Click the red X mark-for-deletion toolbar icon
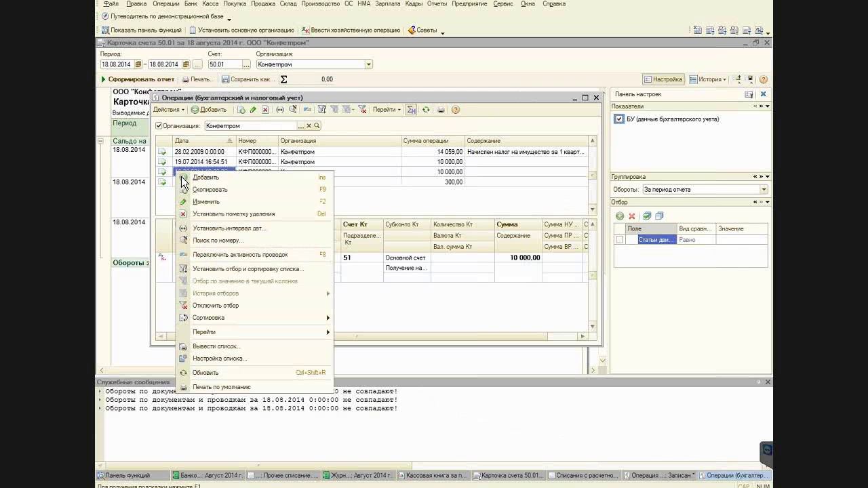This screenshot has height=488, width=868. [x=265, y=110]
